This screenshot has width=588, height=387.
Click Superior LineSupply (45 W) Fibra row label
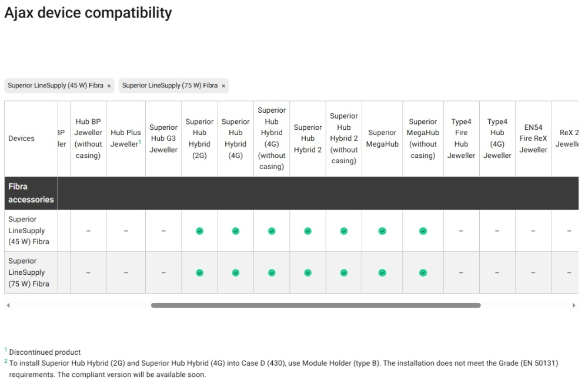pos(29,230)
